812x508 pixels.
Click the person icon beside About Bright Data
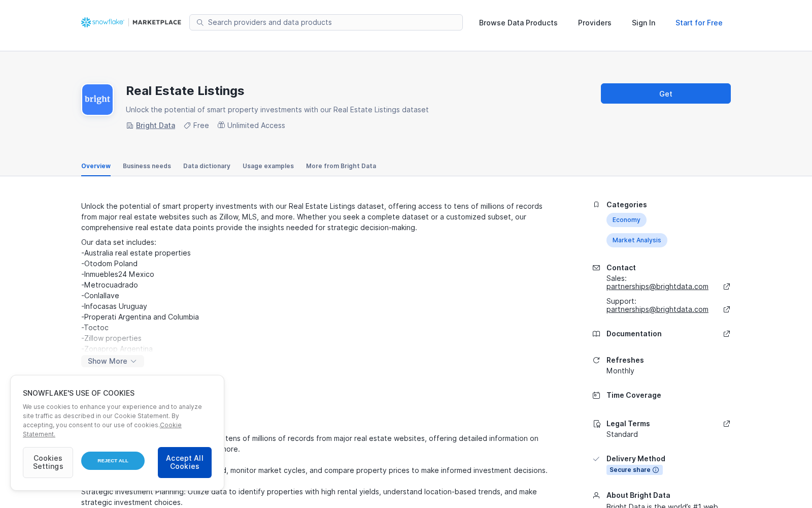click(596, 495)
